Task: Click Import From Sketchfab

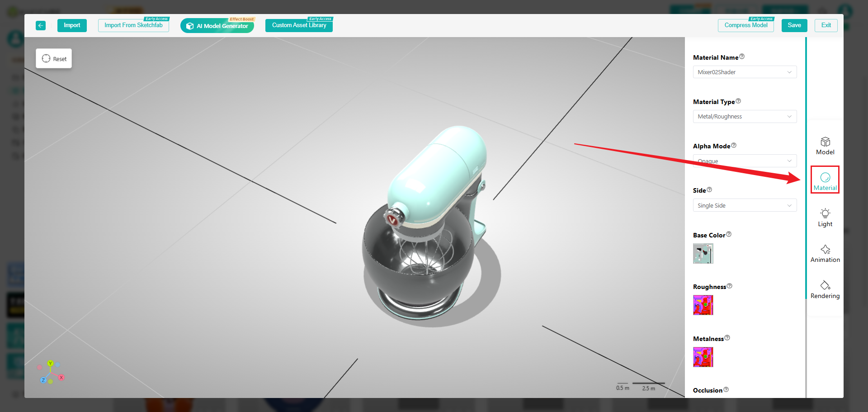Action: pos(133,25)
